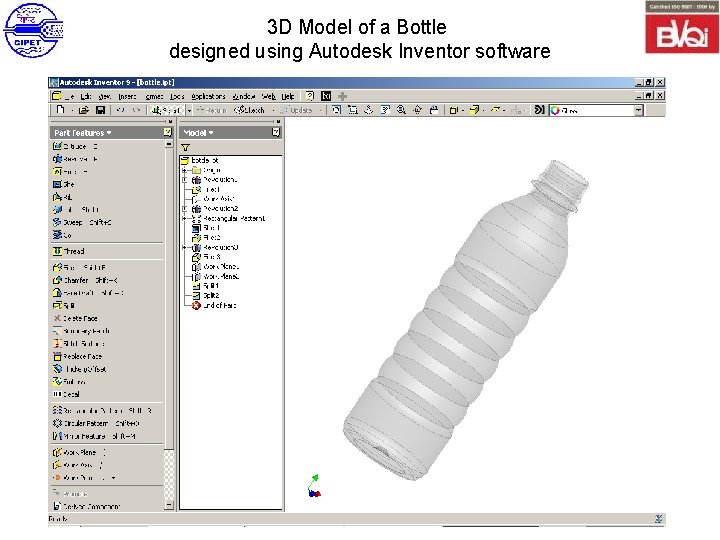720x540 pixels.
Task: Pick the Face Draft tool
Action: pos(88,292)
